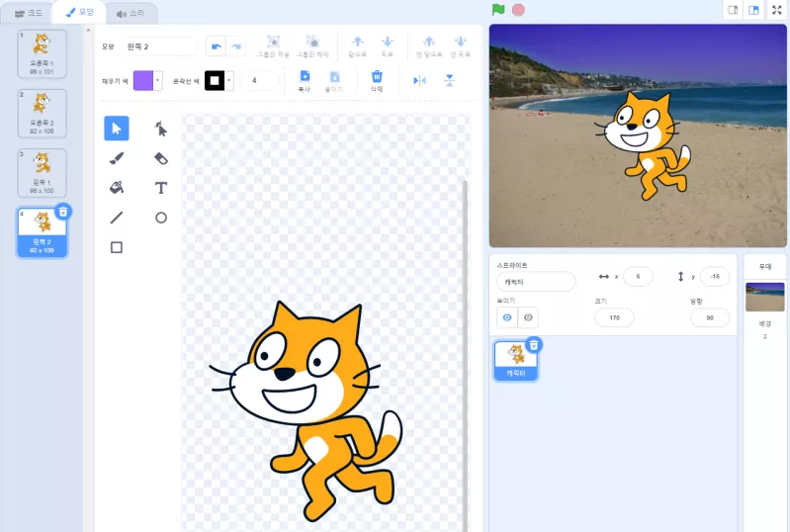Enter fullscreen stage mode
The height and width of the screenshot is (532, 790).
tap(777, 10)
